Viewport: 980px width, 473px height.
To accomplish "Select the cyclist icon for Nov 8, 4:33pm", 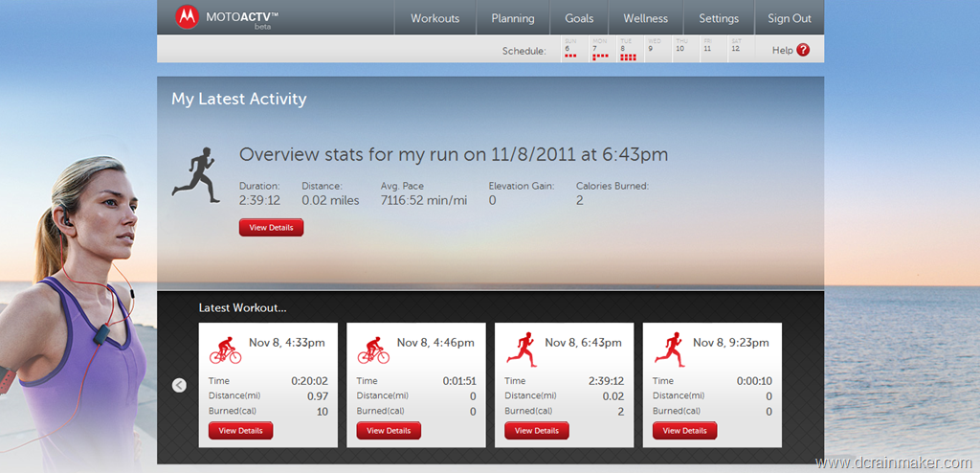I will (225, 350).
